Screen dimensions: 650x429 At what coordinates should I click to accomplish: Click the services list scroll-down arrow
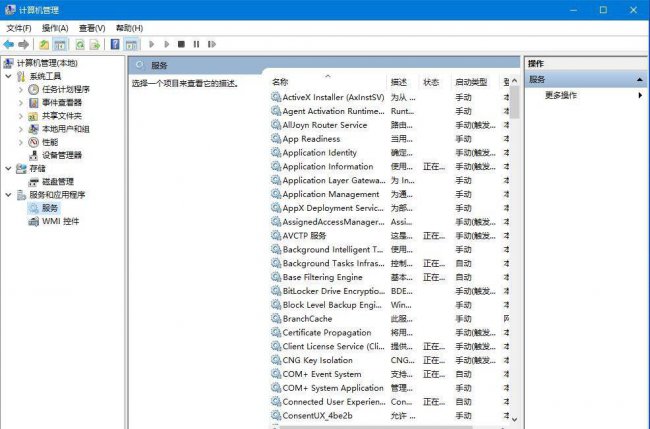[x=514, y=419]
